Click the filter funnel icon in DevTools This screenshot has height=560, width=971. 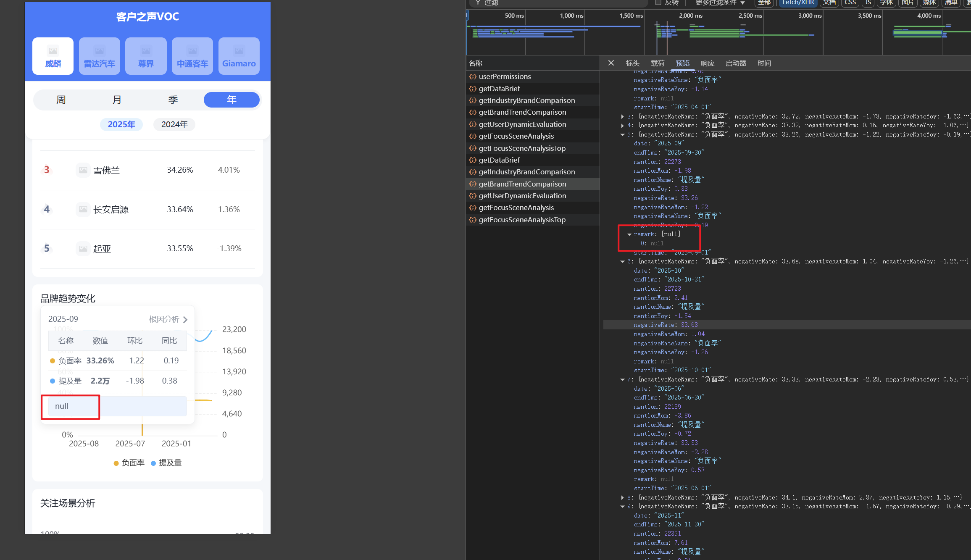[x=478, y=3]
